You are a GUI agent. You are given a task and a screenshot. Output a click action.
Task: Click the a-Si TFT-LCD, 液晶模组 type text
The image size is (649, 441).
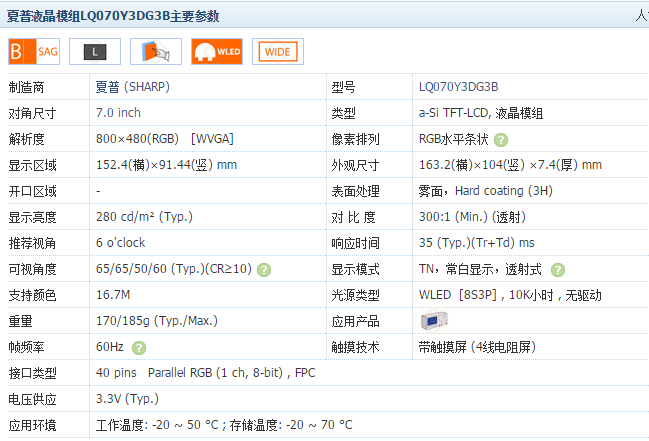click(x=481, y=113)
